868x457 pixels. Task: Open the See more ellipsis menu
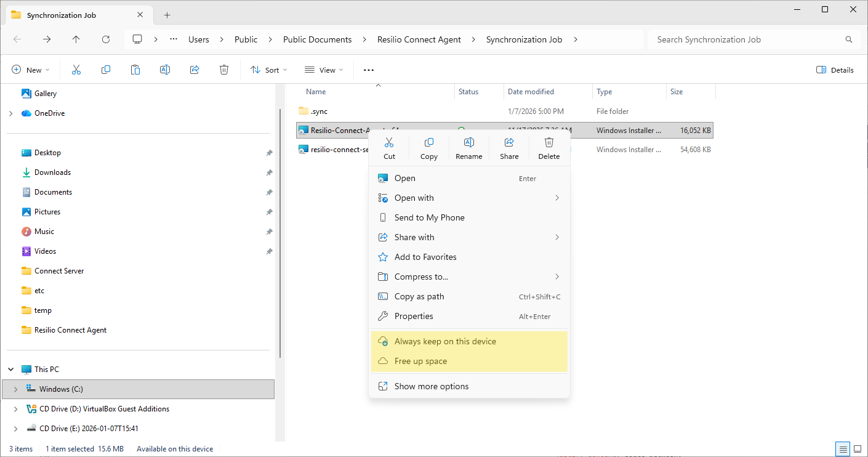coord(369,70)
